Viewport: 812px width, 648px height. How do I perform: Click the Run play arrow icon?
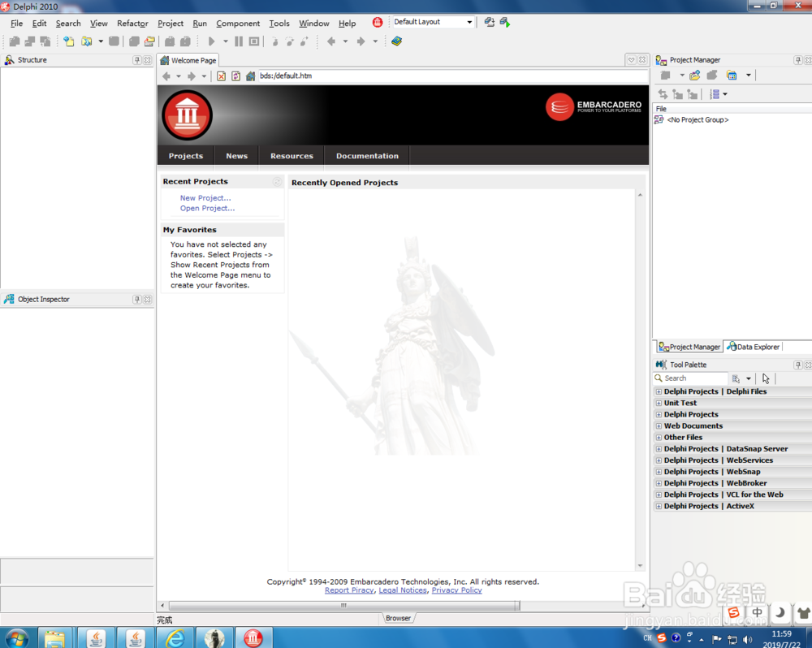[211, 41]
